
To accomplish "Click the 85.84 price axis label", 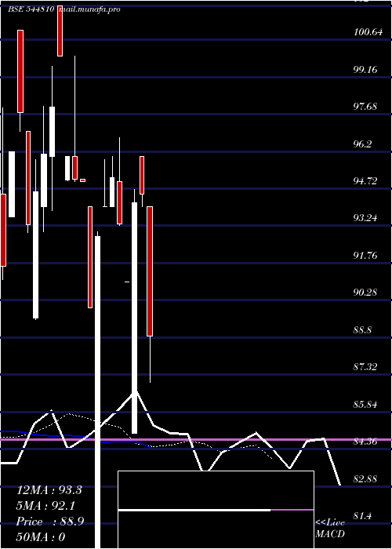I will (x=365, y=405).
